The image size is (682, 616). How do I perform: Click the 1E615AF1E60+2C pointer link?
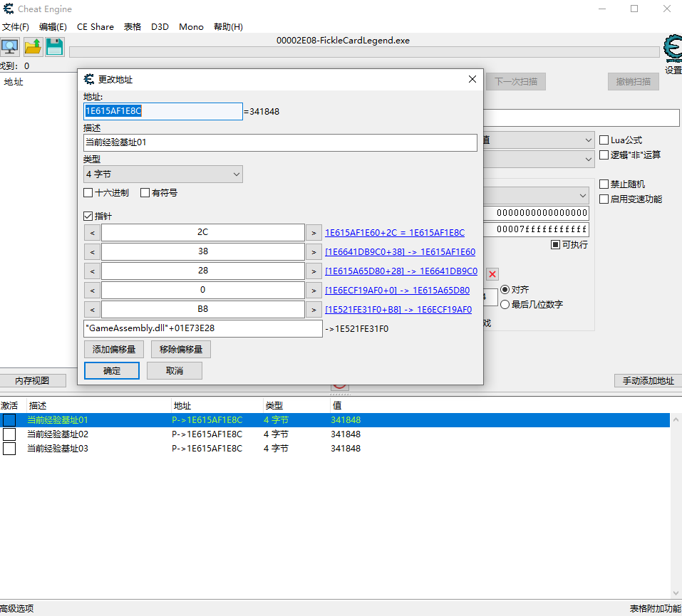point(394,233)
